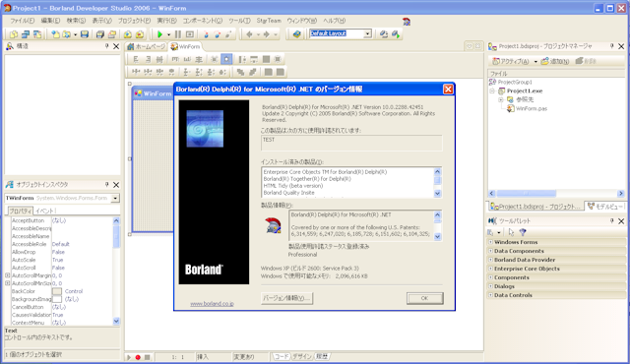
Task: Click the Object Inspector scroll-down arrow
Action: coord(116,321)
